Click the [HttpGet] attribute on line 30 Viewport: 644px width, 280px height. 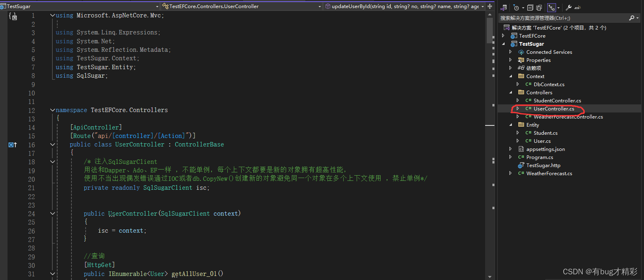[99, 265]
